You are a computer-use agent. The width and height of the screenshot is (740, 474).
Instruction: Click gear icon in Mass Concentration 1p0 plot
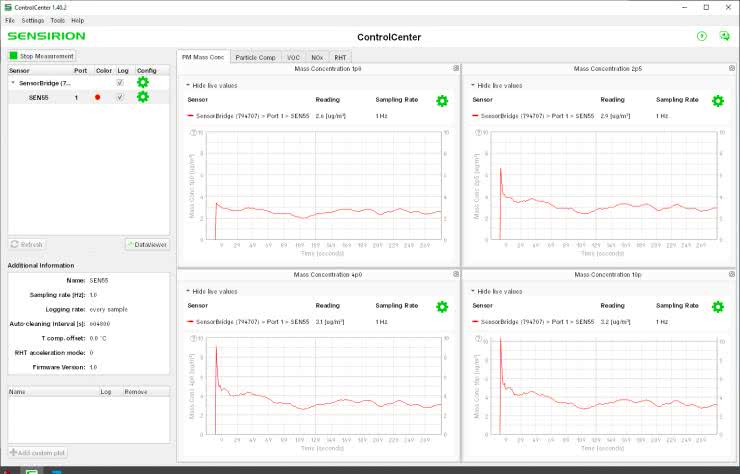pyautogui.click(x=442, y=101)
